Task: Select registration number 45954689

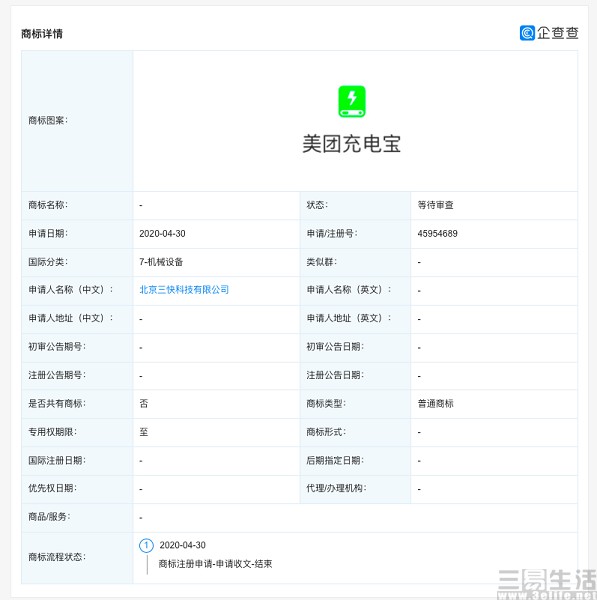Action: 437,233
